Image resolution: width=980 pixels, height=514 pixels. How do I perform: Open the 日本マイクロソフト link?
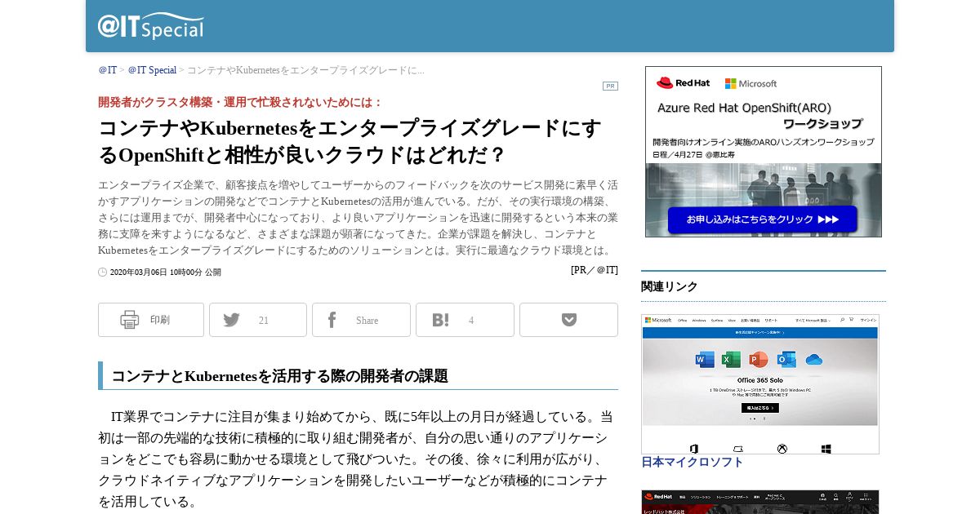click(x=693, y=462)
